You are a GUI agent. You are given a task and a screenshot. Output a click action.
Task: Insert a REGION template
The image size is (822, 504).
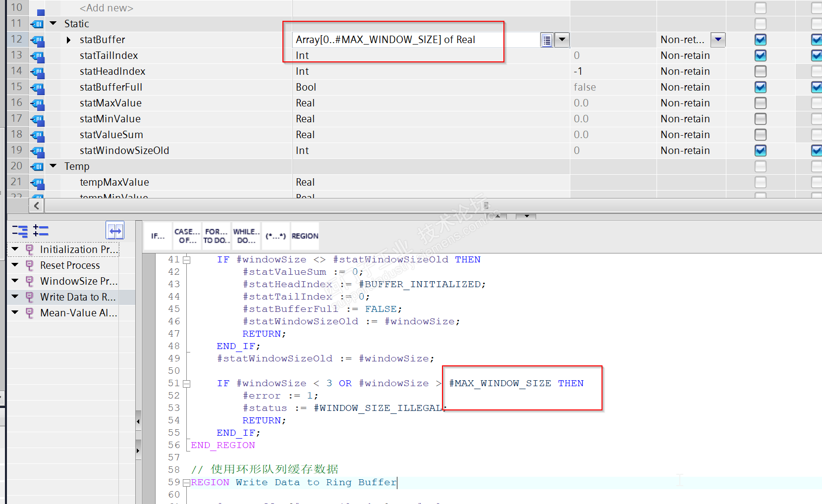point(305,236)
